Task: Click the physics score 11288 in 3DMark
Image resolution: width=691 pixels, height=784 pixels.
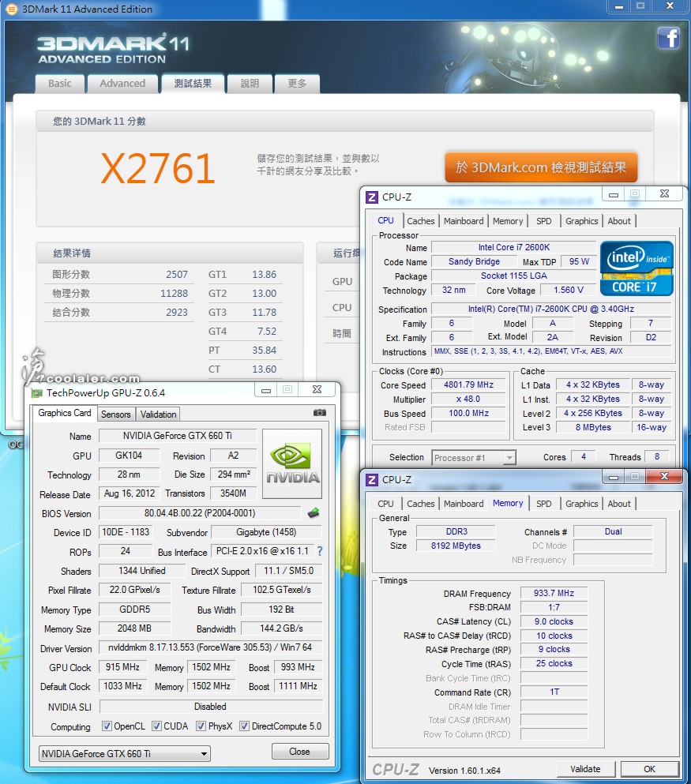Action: click(174, 294)
